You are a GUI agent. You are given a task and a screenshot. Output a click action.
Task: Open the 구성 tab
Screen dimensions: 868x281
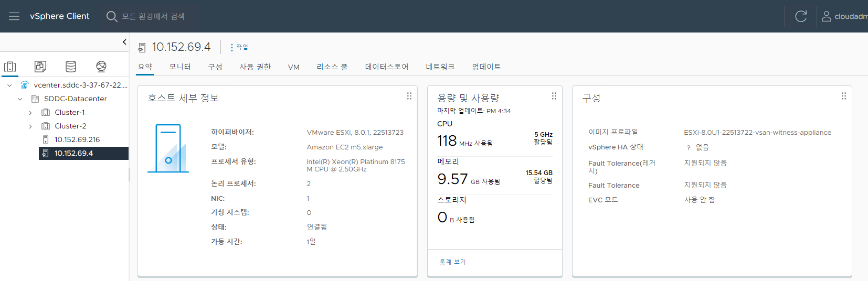tap(215, 67)
